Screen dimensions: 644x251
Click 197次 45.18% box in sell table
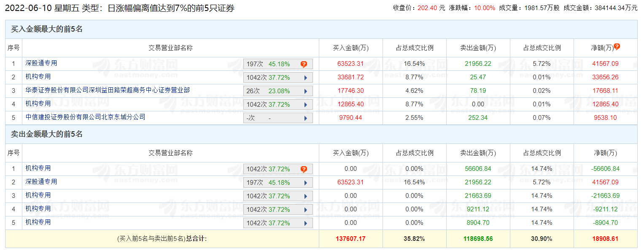278,183
